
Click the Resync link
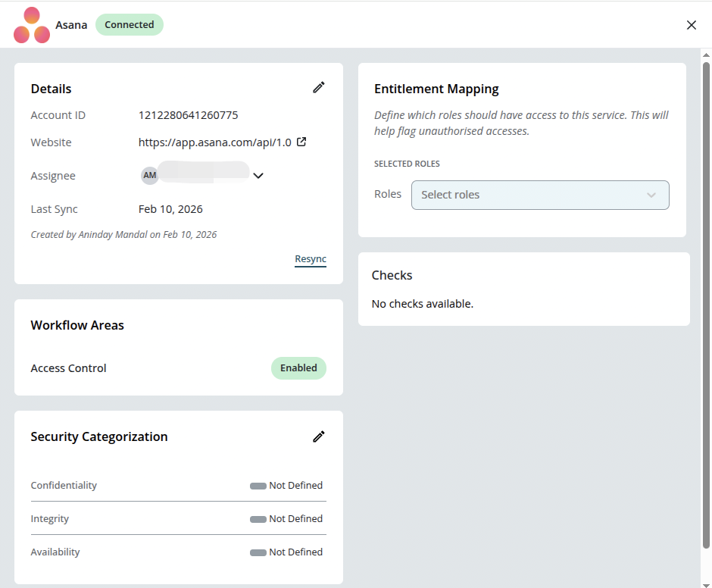click(310, 258)
